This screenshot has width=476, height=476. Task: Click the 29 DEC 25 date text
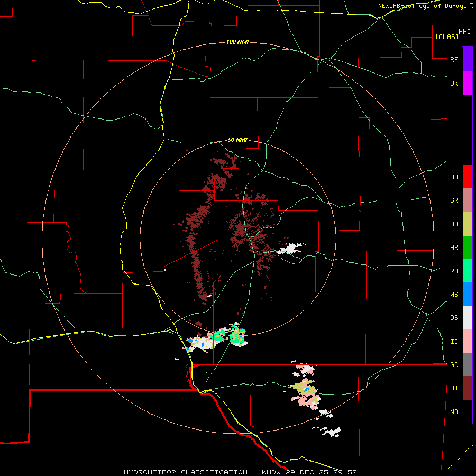(x=307, y=472)
